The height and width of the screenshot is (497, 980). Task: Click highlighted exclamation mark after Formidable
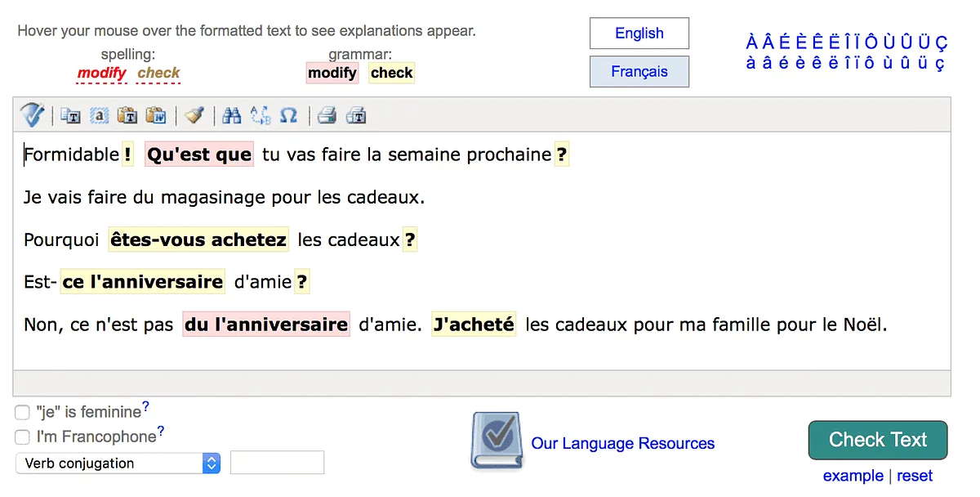point(127,154)
